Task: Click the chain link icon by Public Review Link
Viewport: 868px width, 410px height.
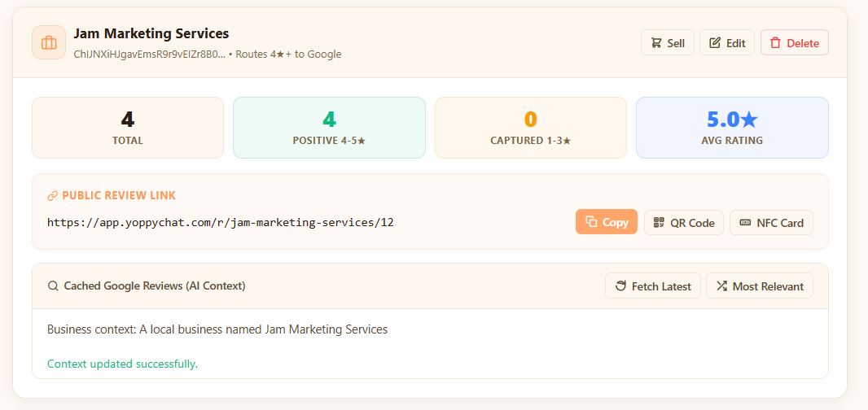Action: [53, 196]
